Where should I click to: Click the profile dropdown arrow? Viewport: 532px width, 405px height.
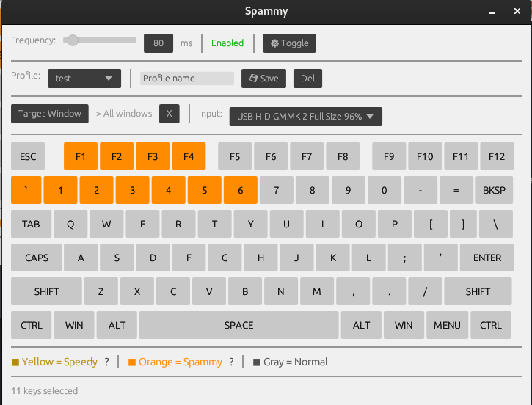point(109,79)
